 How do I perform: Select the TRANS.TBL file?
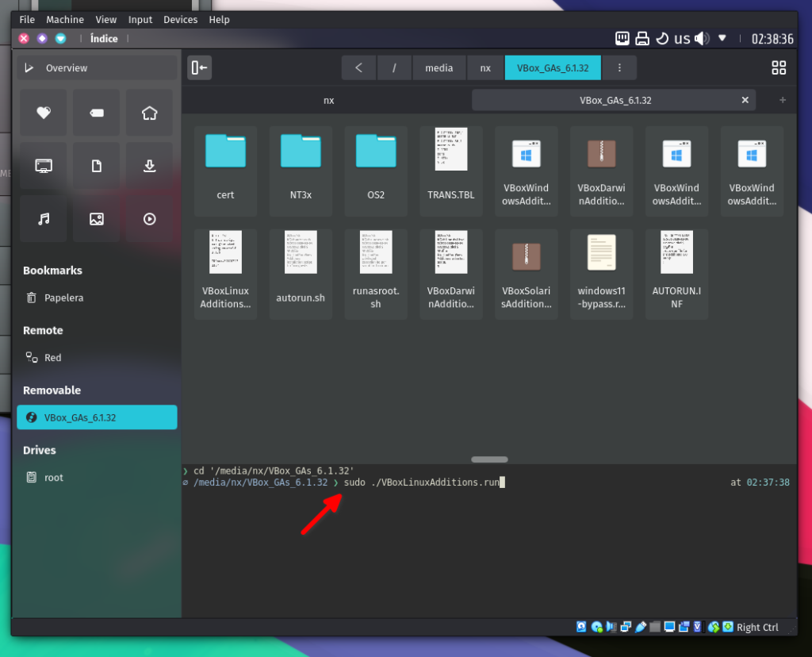450,171
